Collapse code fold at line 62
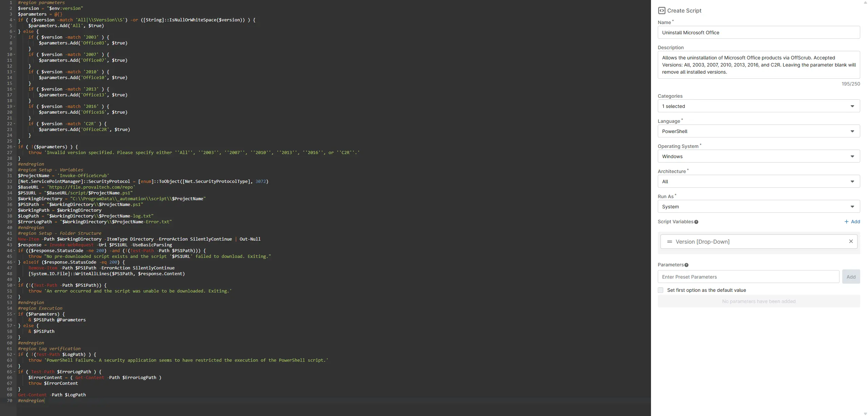The image size is (868, 416). pos(14,355)
